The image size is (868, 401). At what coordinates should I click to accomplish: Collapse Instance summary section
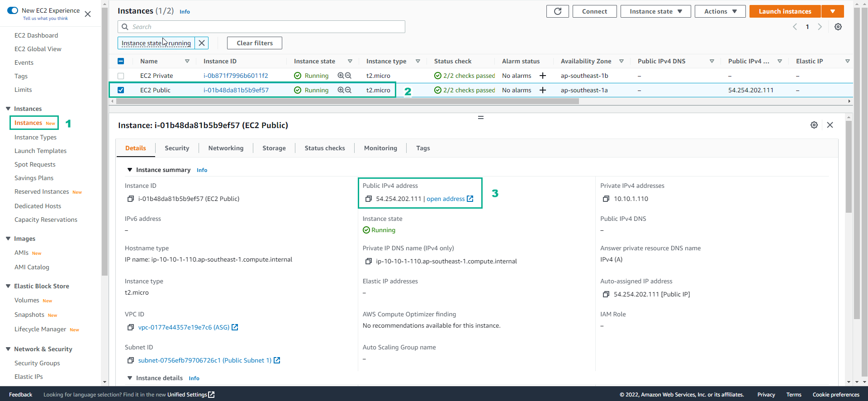(130, 170)
